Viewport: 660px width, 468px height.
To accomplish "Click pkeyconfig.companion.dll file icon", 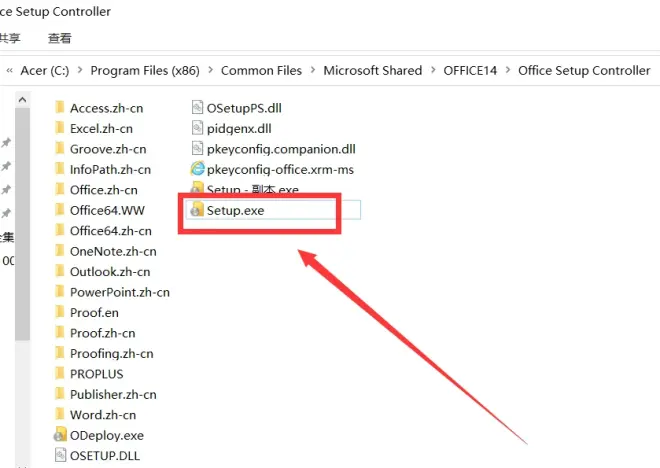I will click(x=197, y=149).
